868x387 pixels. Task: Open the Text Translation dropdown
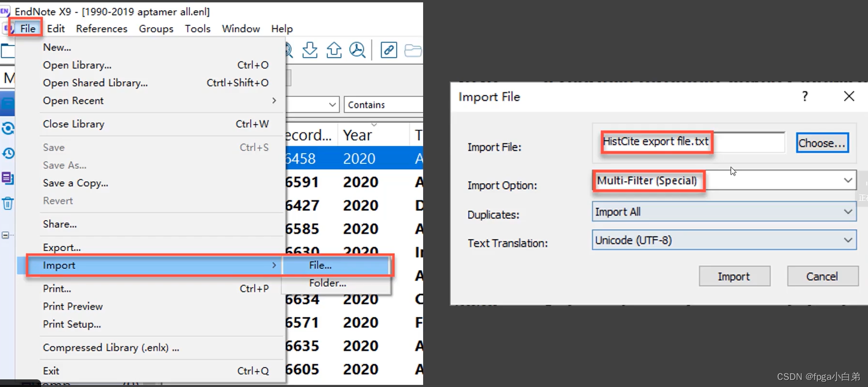[x=724, y=240]
